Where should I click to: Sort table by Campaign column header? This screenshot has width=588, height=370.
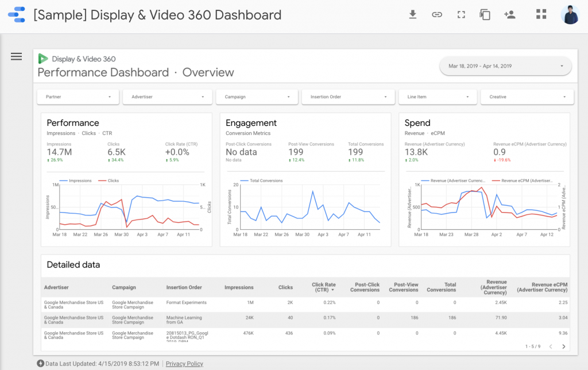click(x=124, y=287)
